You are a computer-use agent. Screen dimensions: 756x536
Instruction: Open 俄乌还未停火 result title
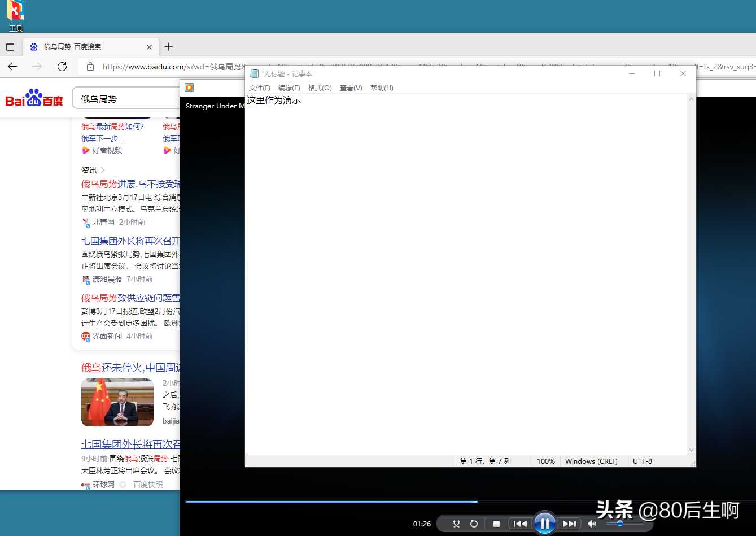pyautogui.click(x=130, y=367)
